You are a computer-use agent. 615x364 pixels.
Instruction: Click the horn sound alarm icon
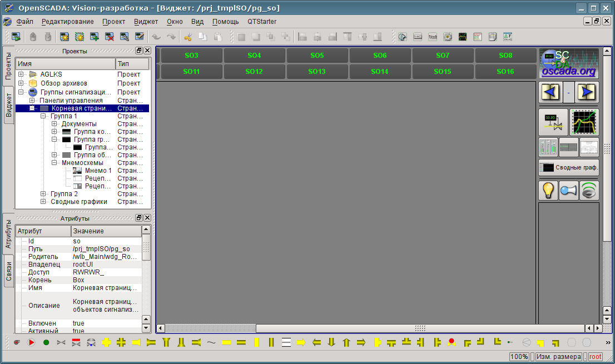(568, 190)
